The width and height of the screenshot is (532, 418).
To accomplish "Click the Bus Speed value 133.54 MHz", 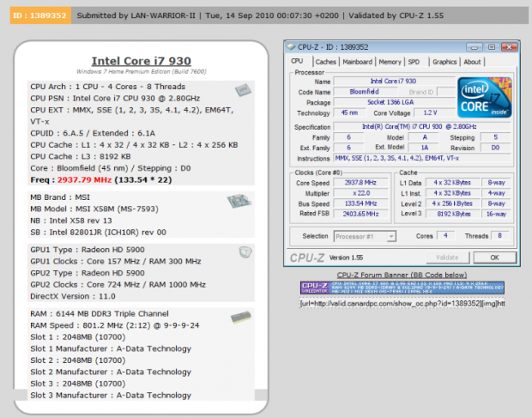I will (360, 203).
